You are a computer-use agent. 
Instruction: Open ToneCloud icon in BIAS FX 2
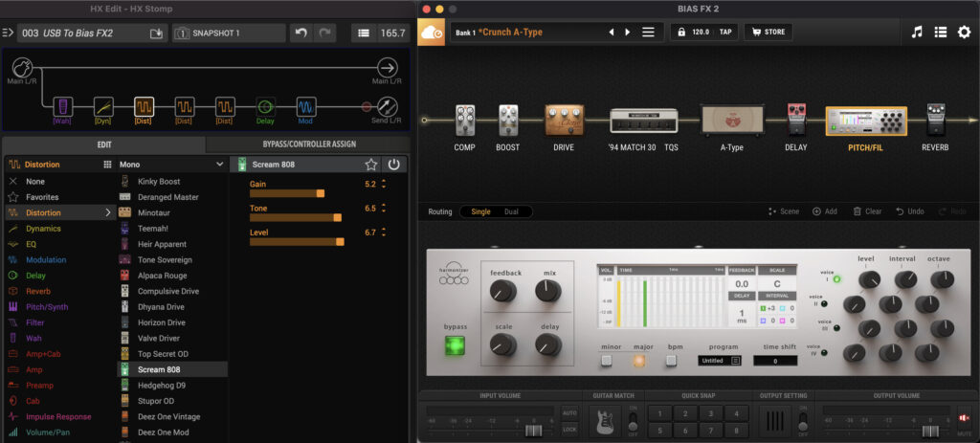(432, 33)
